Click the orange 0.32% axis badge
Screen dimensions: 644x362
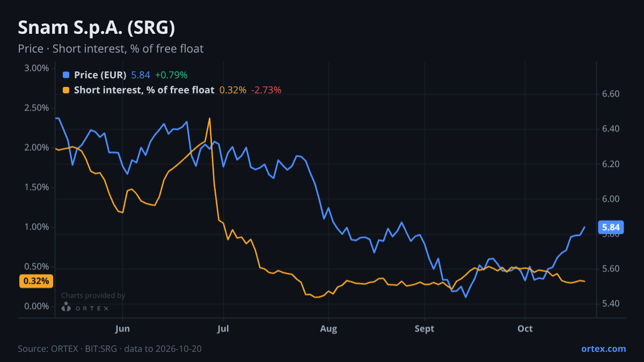click(36, 280)
